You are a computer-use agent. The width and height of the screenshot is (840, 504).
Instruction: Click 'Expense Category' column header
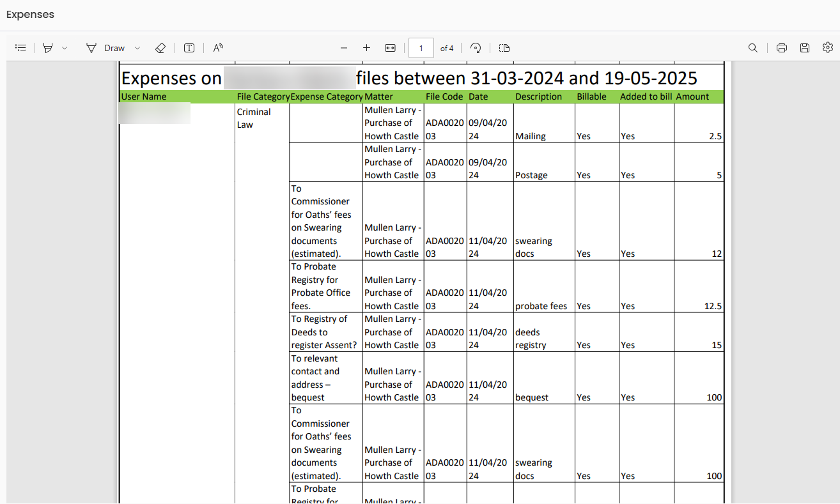327,96
